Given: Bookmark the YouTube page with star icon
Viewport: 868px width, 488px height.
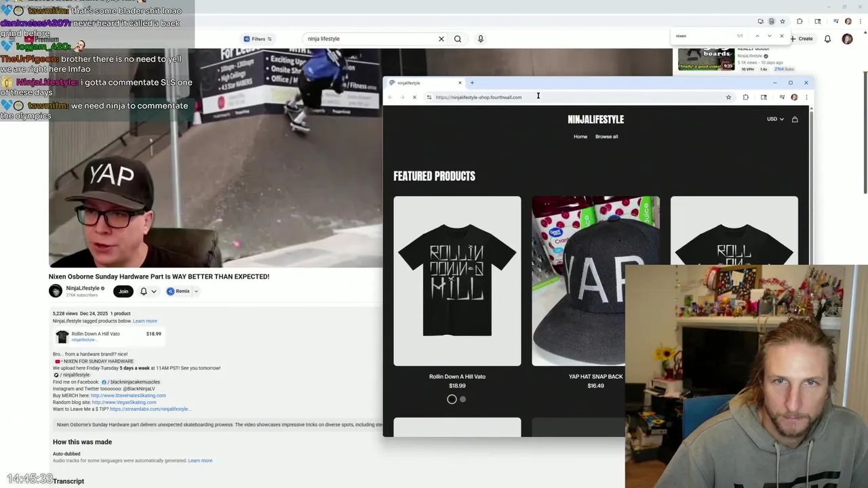Looking at the screenshot, I should click(782, 21).
